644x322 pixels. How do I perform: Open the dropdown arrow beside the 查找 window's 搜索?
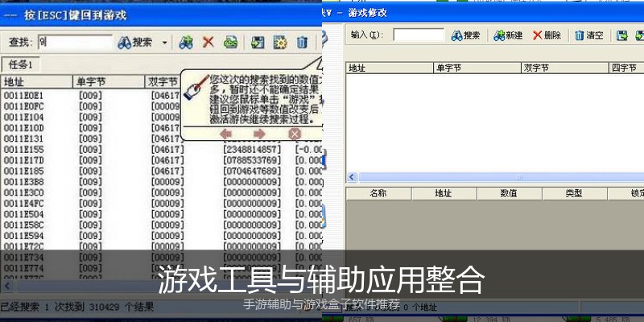tap(165, 43)
